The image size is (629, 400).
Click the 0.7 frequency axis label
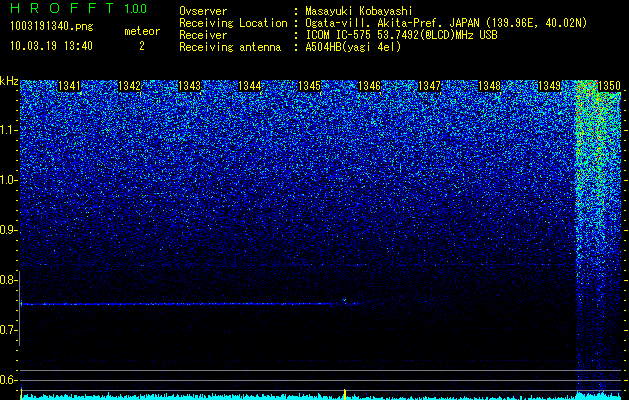[8, 330]
